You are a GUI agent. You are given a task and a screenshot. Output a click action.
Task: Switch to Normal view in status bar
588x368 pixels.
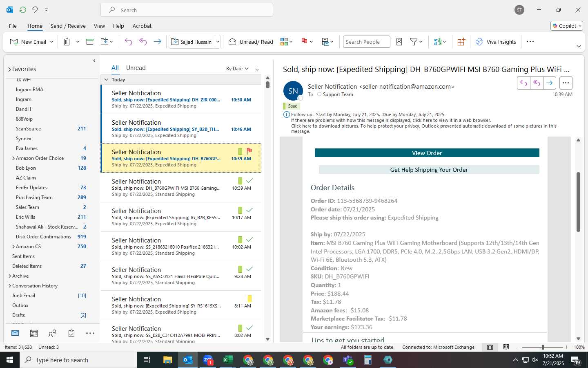coord(490,347)
